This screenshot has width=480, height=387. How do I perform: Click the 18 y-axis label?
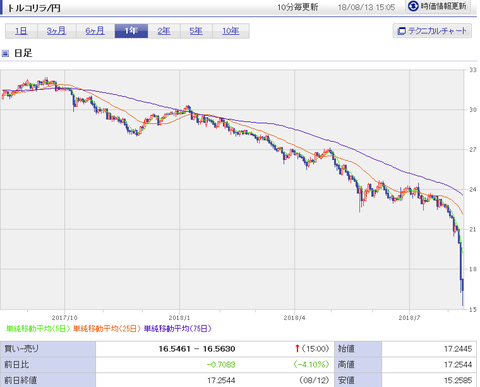coord(473,269)
